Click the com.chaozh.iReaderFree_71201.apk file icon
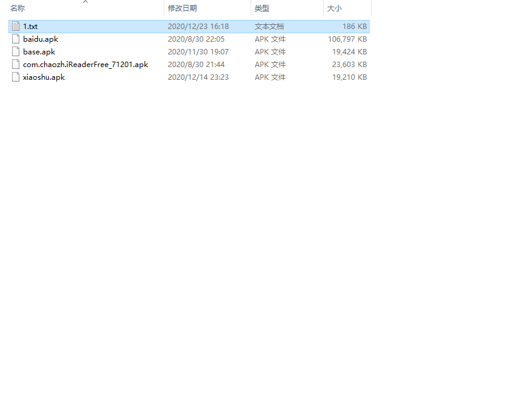 click(16, 64)
